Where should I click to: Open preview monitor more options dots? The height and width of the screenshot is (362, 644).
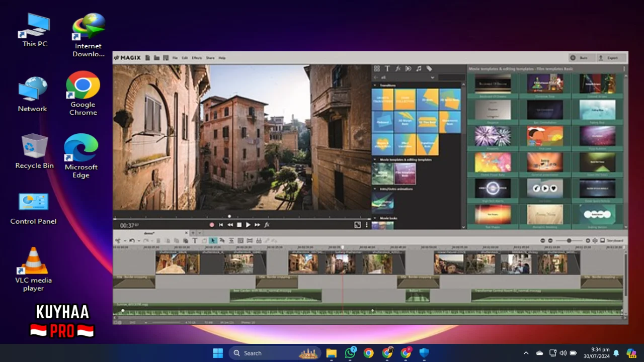coord(366,225)
